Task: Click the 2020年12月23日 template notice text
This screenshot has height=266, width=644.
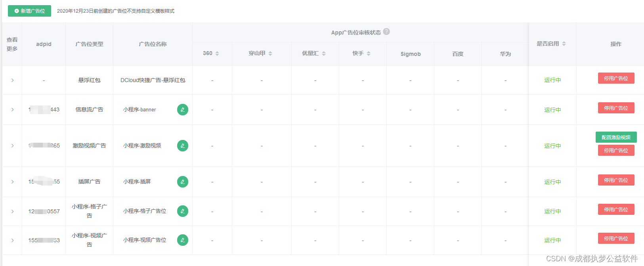Action: click(x=116, y=11)
